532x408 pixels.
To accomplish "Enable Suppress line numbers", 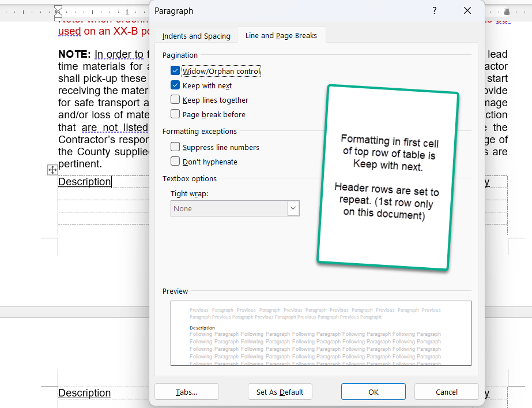I will coord(175,147).
